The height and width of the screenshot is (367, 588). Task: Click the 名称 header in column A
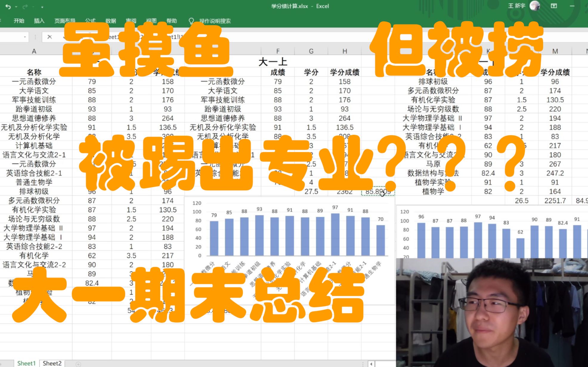click(x=34, y=72)
